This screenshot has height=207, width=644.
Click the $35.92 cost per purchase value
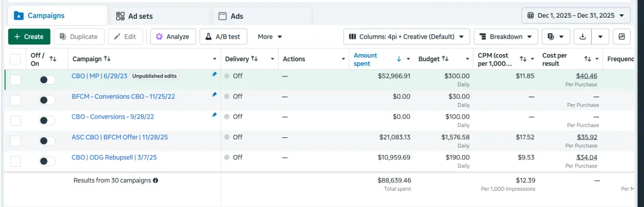pyautogui.click(x=587, y=137)
